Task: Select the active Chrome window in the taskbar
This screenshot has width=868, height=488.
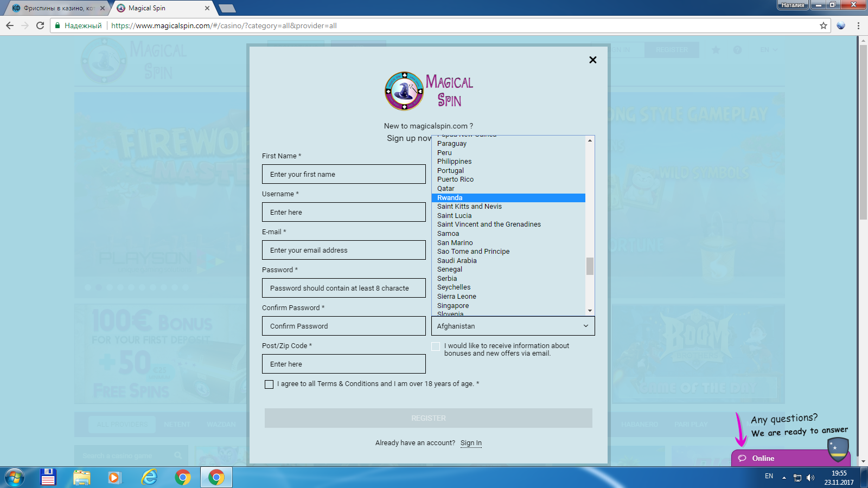Action: point(216,477)
